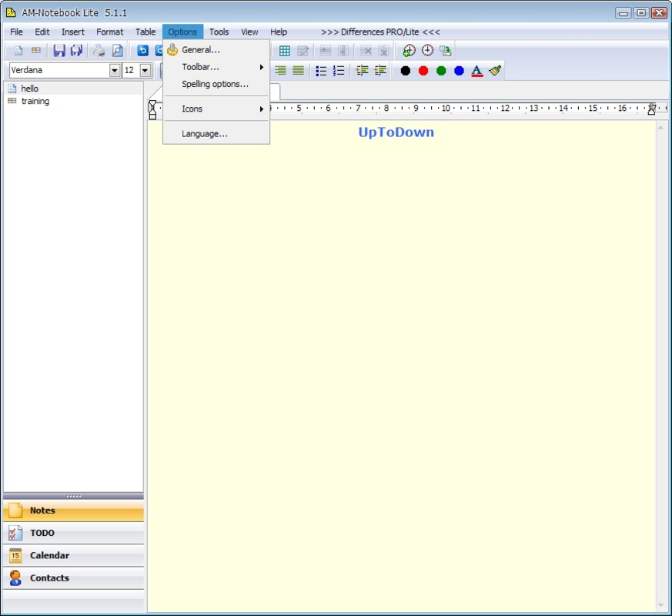Apply bulleted list formatting
This screenshot has width=672, height=616.
pyautogui.click(x=321, y=71)
